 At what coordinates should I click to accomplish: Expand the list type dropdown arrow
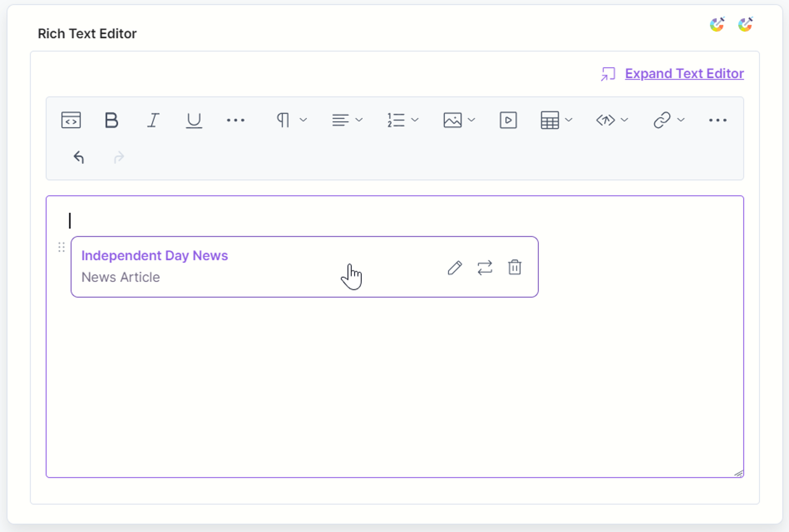(415, 120)
